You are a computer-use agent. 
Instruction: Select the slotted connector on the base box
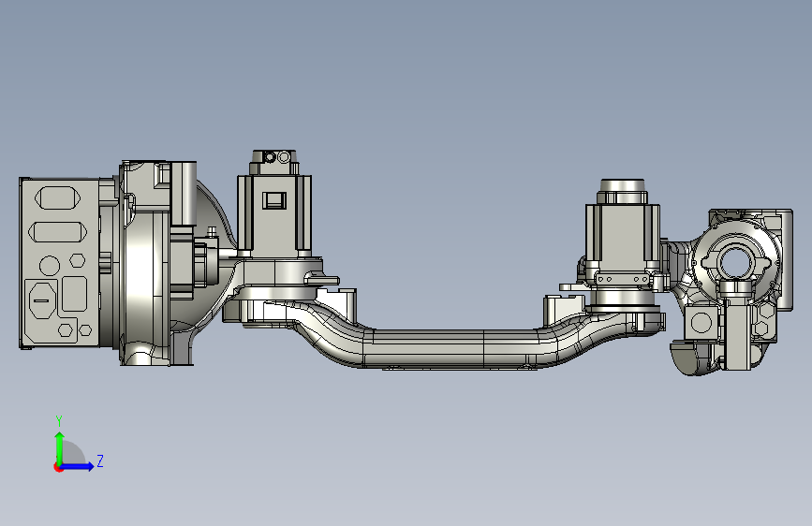click(x=41, y=300)
